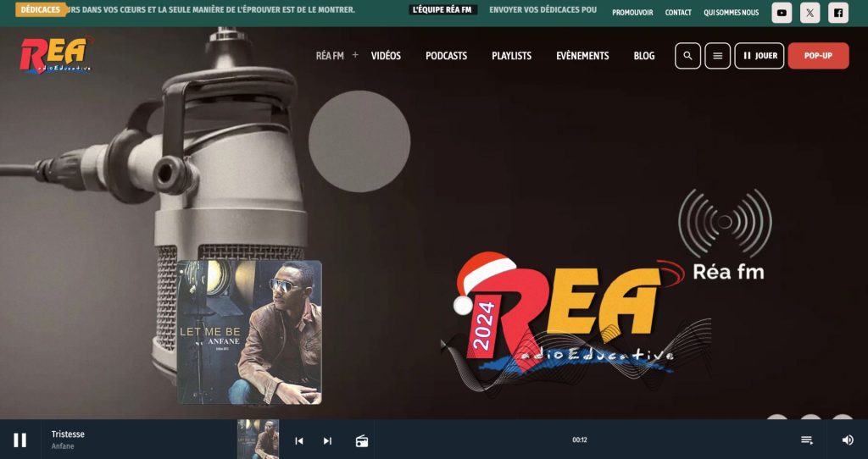Open the YouTube social icon

[782, 13]
